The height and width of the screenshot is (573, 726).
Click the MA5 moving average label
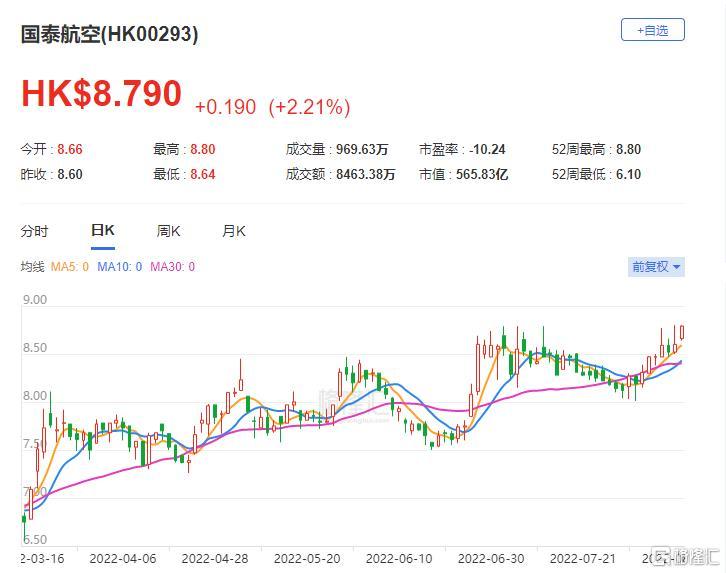69,267
